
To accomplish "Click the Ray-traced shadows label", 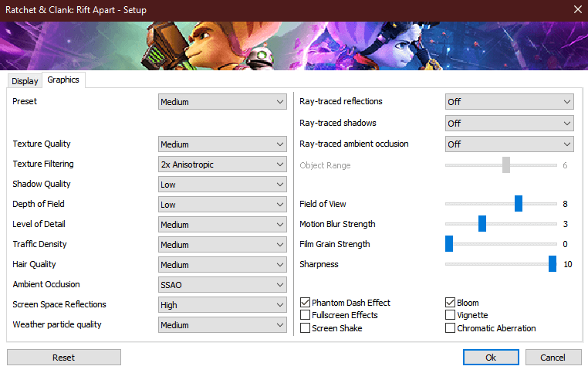I will pos(338,123).
